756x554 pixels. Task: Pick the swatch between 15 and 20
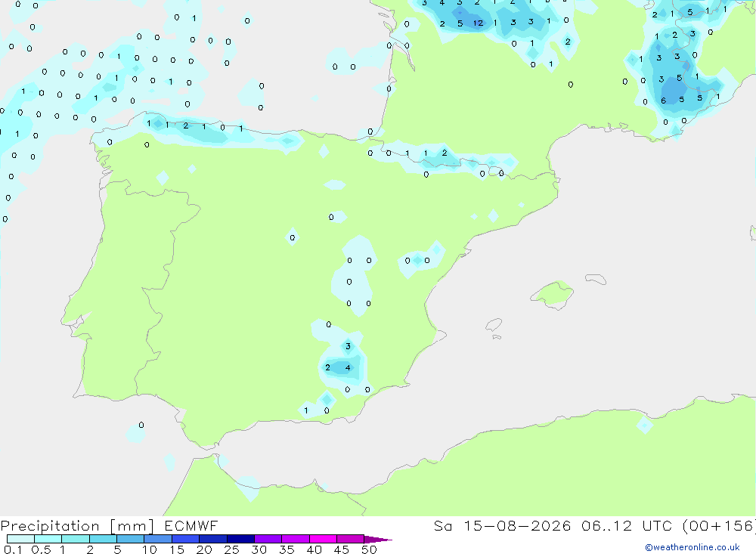pyautogui.click(x=186, y=539)
